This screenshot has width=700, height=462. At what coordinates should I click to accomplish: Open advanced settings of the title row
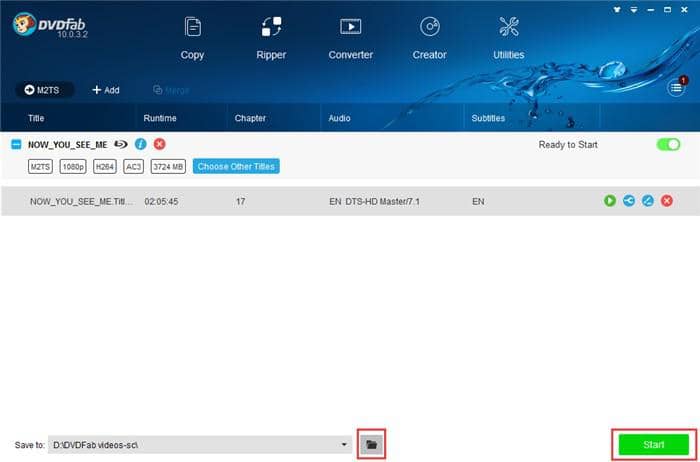coord(629,201)
